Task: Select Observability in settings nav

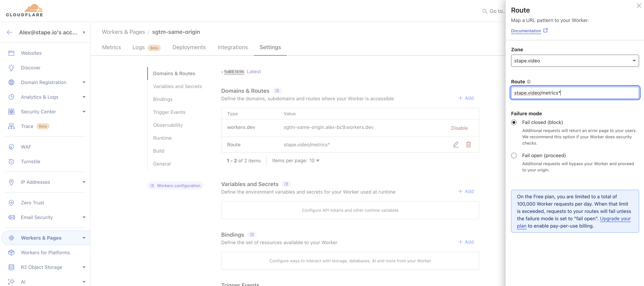Action: [168, 125]
